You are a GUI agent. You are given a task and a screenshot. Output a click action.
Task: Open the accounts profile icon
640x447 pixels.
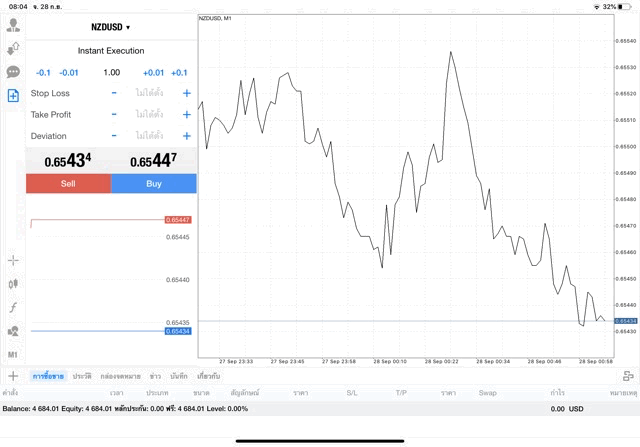(13, 25)
